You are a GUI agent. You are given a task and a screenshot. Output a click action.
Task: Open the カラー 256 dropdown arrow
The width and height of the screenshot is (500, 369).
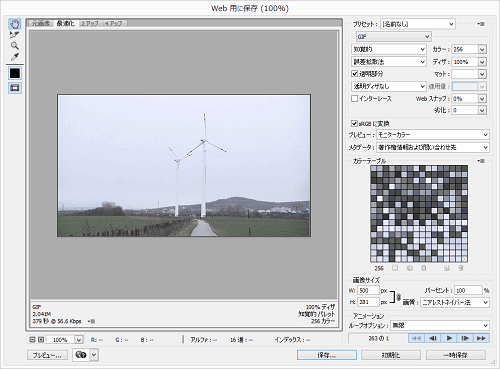click(482, 49)
